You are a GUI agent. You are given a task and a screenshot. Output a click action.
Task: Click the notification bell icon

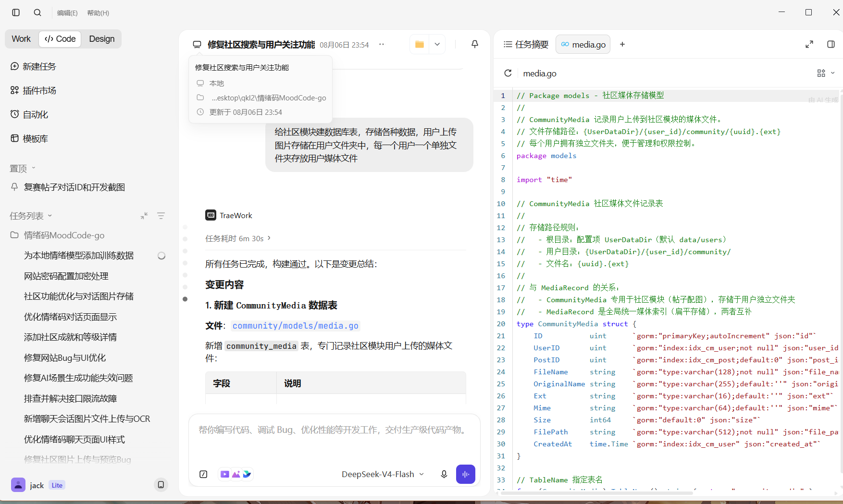(x=475, y=44)
